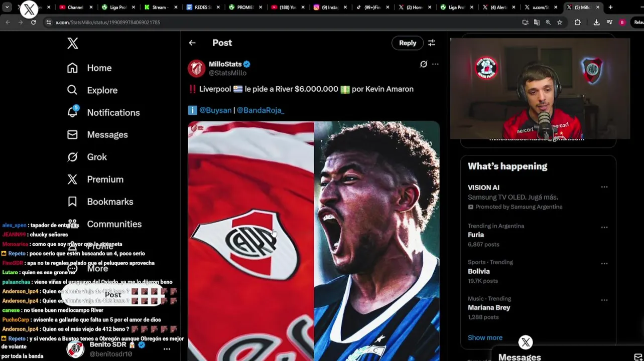Open more options for VISION AI promoted trend
Screen dimensions: 644x361
(604, 187)
